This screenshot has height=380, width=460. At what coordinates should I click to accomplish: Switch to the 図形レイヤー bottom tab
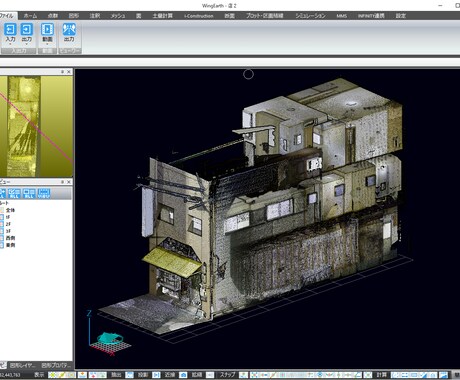point(22,365)
